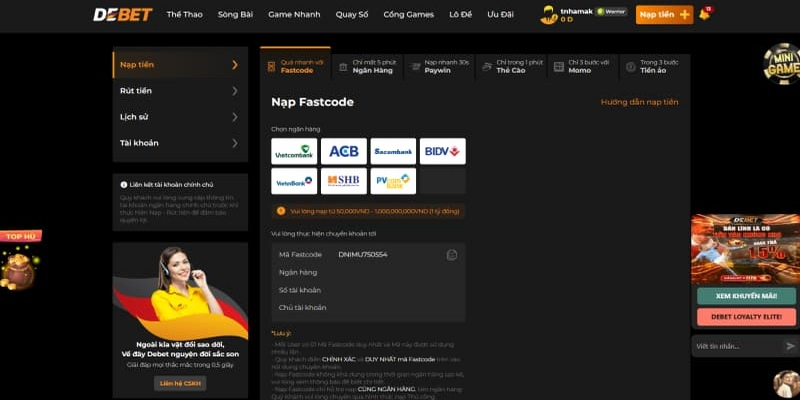Click the warning icon in deposit limit notice
800x400 pixels.
281,211
